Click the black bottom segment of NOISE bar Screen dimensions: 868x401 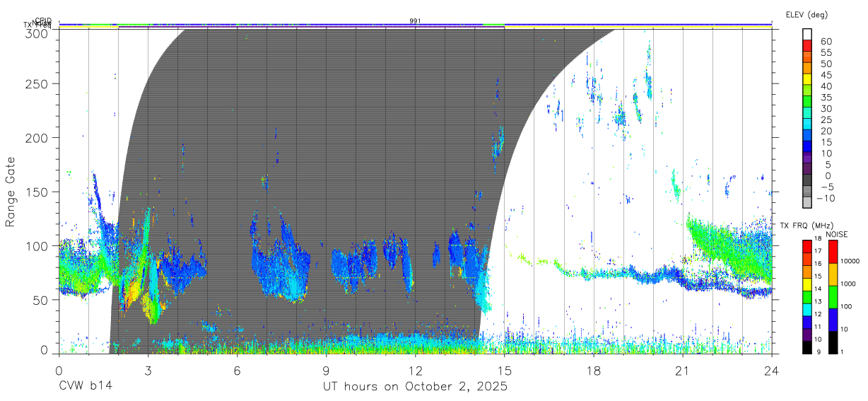(x=832, y=341)
